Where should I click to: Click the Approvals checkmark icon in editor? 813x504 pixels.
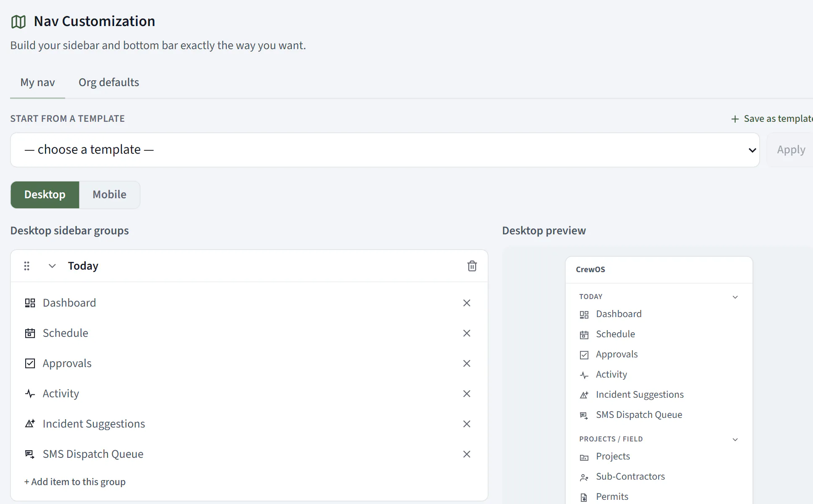(x=30, y=363)
